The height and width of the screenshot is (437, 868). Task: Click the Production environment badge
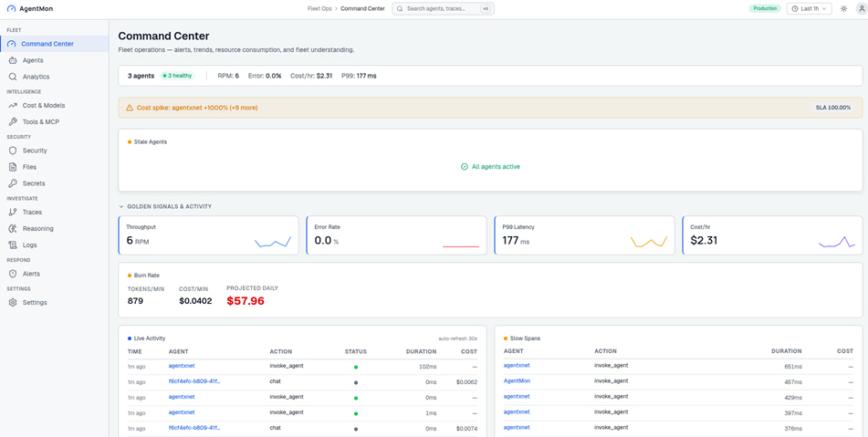(x=765, y=8)
